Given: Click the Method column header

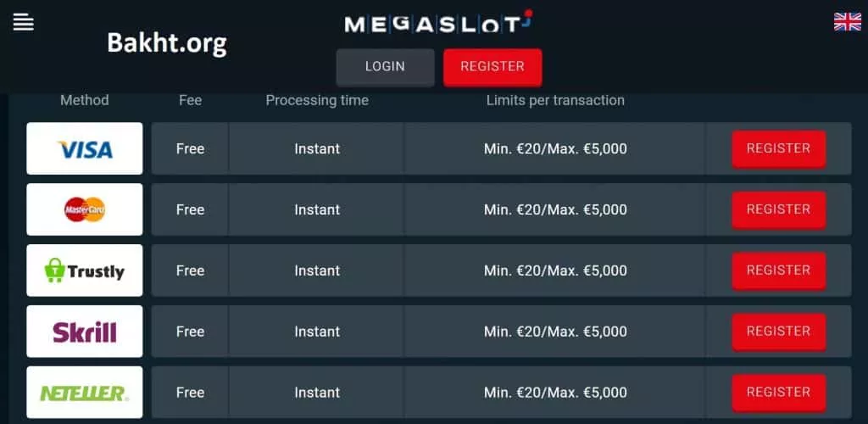Looking at the screenshot, I should pos(85,100).
